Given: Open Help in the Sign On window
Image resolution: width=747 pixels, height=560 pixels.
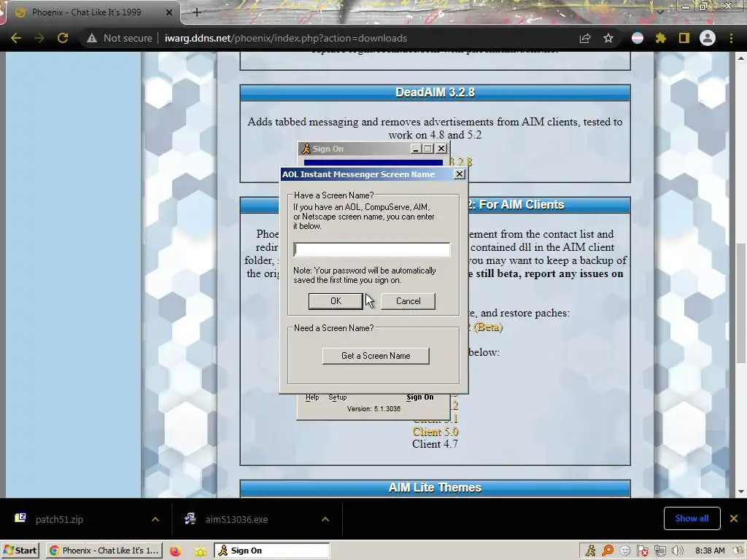Looking at the screenshot, I should tap(312, 397).
